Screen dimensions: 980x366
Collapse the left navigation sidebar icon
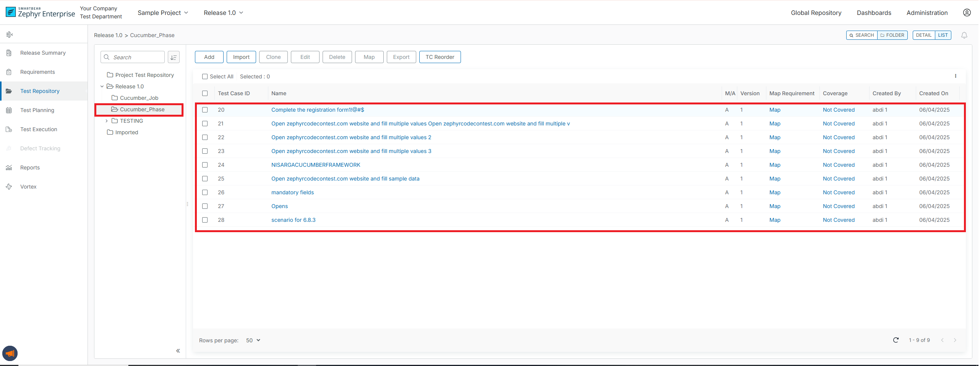click(10, 35)
